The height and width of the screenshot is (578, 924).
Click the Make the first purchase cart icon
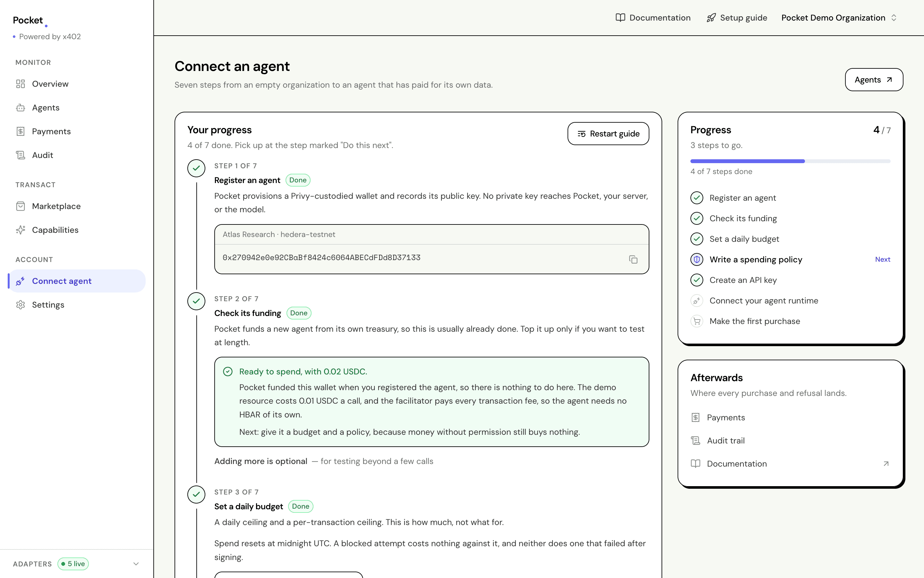coord(697,321)
